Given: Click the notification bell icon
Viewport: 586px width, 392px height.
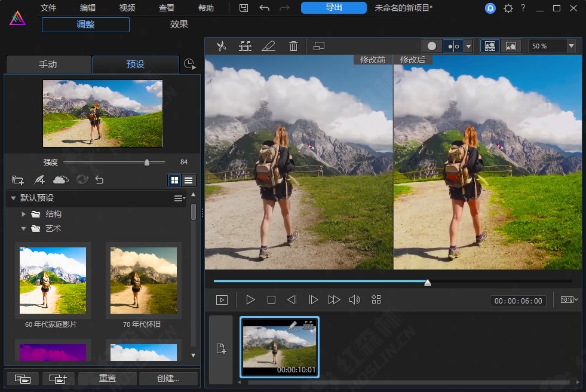Looking at the screenshot, I should (x=490, y=8).
